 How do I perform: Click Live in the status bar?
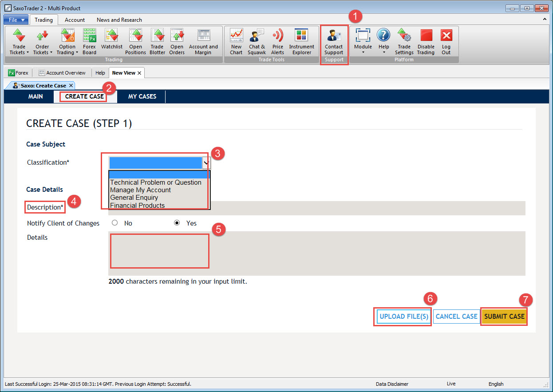click(x=451, y=384)
